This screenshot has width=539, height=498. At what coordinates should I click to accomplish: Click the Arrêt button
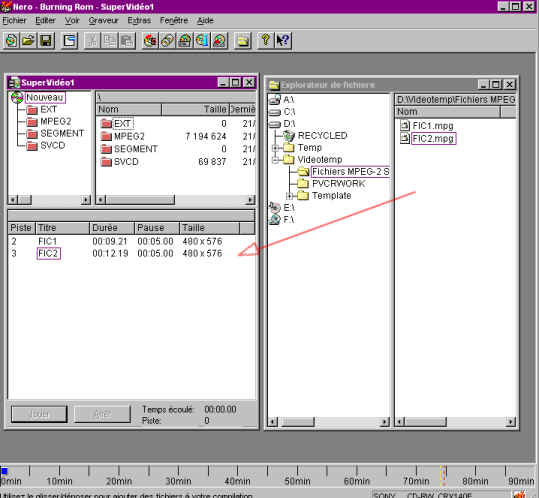pos(102,414)
